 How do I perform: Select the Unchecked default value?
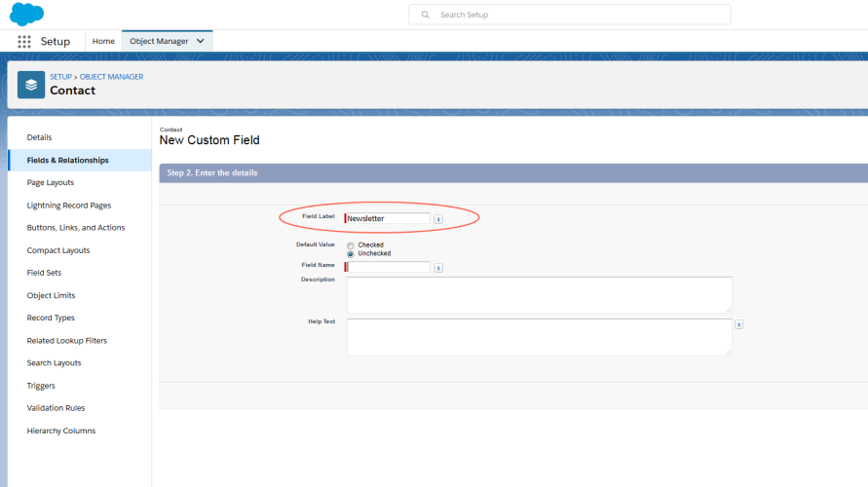pyautogui.click(x=351, y=253)
